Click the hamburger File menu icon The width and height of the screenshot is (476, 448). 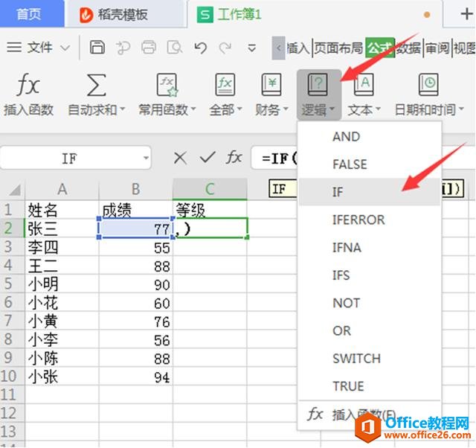14,48
